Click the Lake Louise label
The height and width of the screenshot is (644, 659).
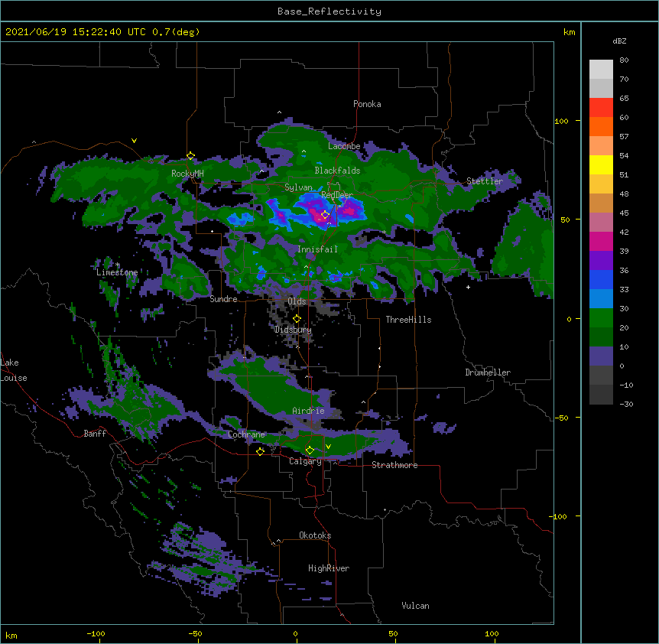[x=14, y=370]
